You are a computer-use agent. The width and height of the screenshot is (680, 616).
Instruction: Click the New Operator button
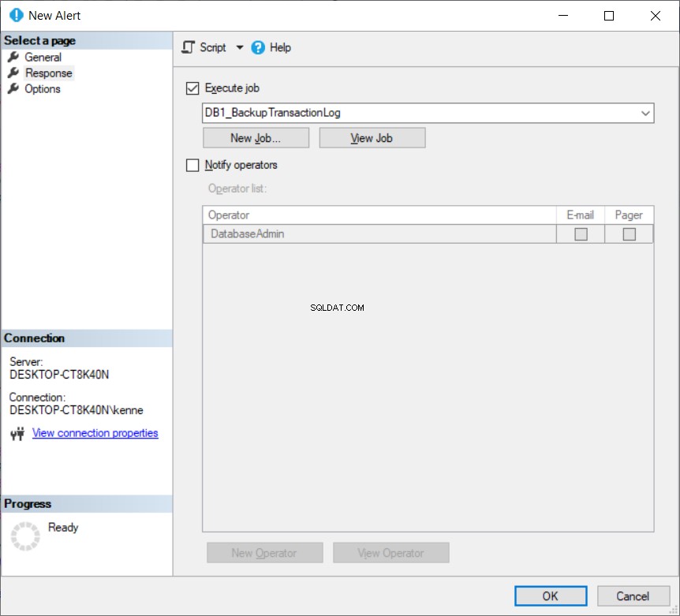point(264,553)
